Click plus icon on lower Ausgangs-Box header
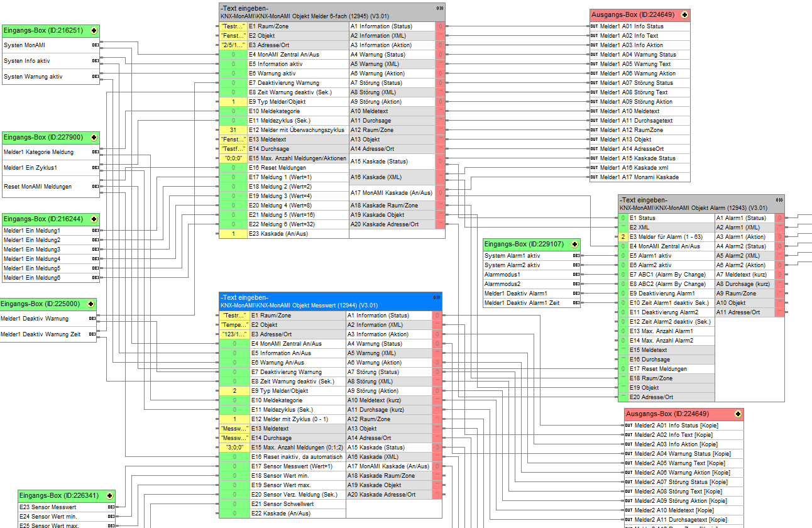 (x=738, y=414)
